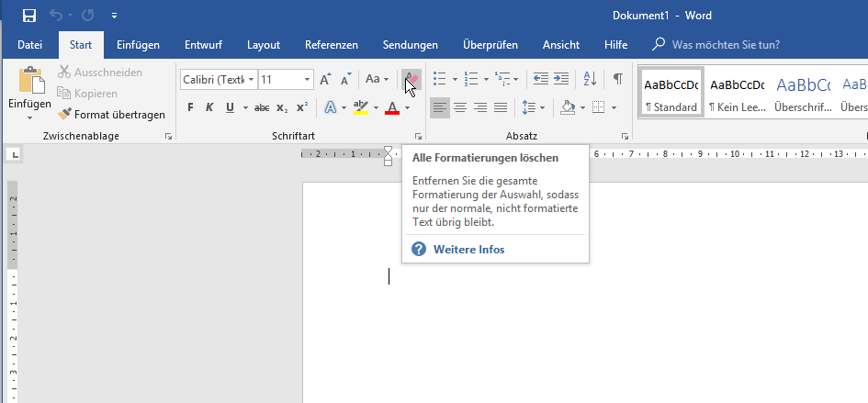This screenshot has height=403, width=868.
Task: Click the ruler's indent hourglass marker
Action: [x=388, y=155]
